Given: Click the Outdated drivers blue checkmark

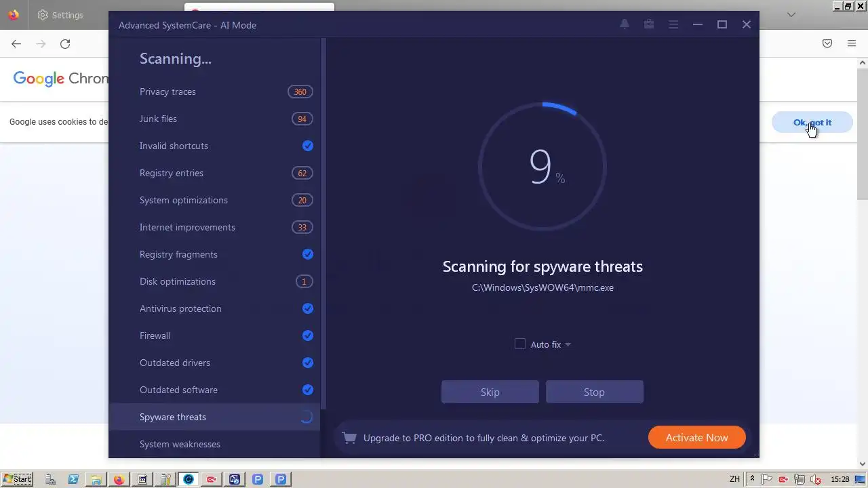Looking at the screenshot, I should pyautogui.click(x=308, y=363).
